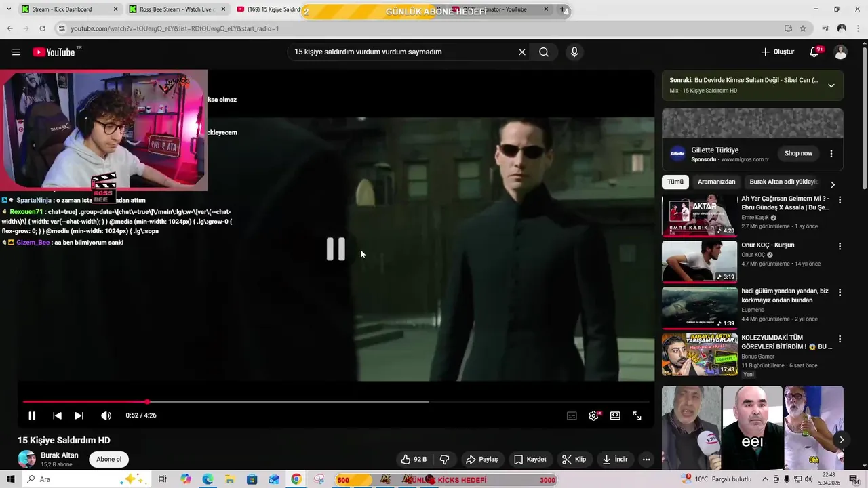Open Chrome from the taskbar
Viewport: 868px width, 488px height.
tap(296, 479)
